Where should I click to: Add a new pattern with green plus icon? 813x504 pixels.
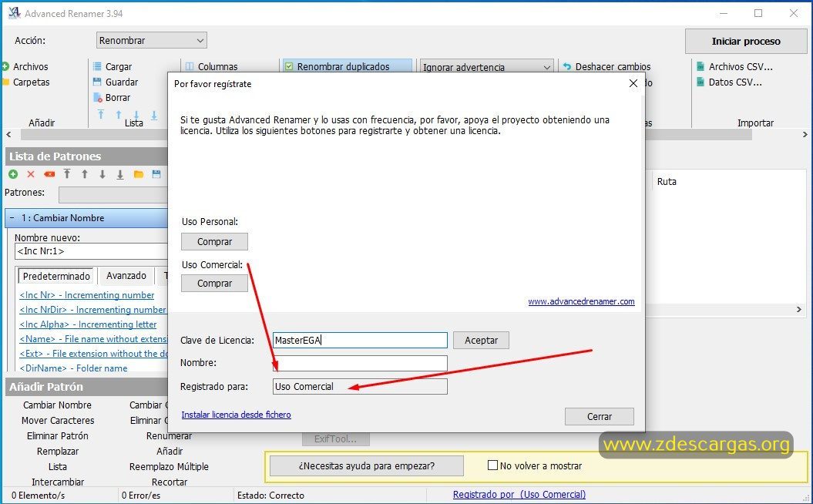click(x=13, y=174)
